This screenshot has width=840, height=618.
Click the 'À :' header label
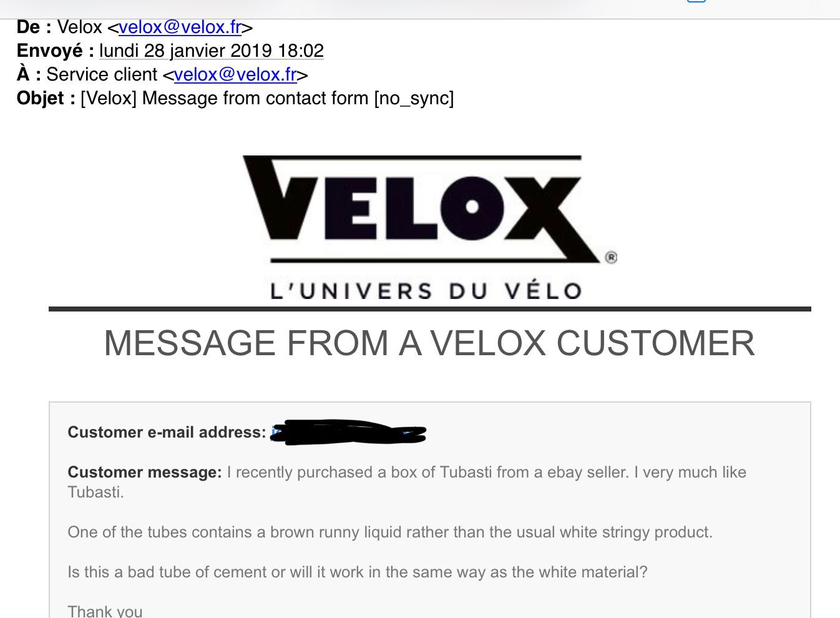(x=29, y=75)
